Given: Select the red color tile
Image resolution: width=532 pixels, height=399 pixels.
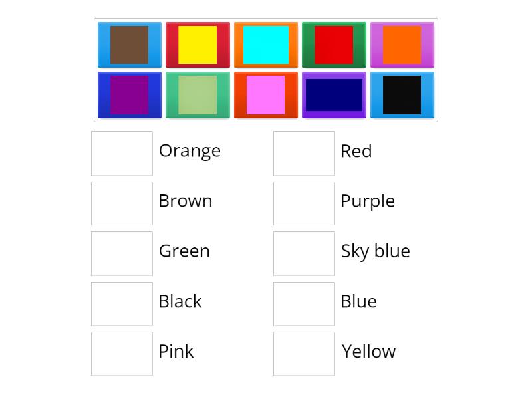Looking at the screenshot, I should pyautogui.click(x=334, y=45).
